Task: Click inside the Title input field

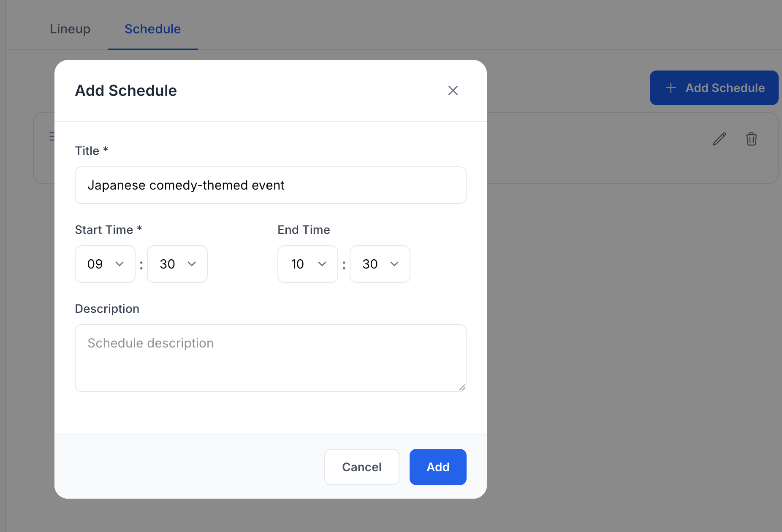Action: click(270, 185)
